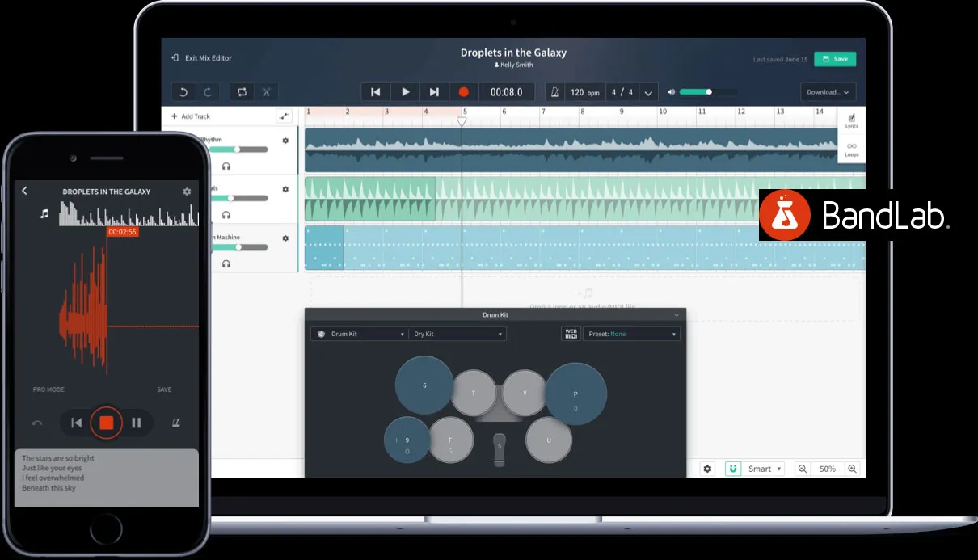Skip to the start of the song
The image size is (978, 560).
[376, 92]
